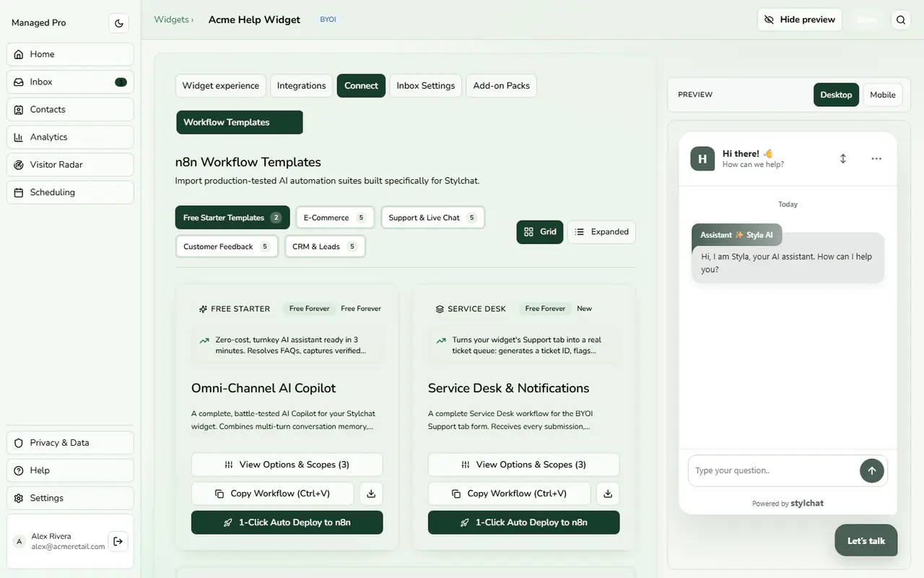Image resolution: width=924 pixels, height=578 pixels.
Task: Show CRM & Leads templates
Action: pos(325,246)
